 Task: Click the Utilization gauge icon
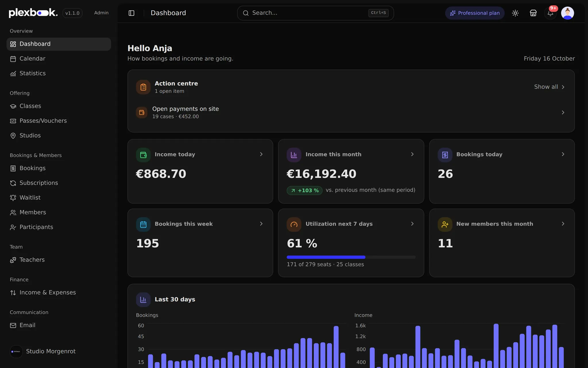tap(294, 225)
